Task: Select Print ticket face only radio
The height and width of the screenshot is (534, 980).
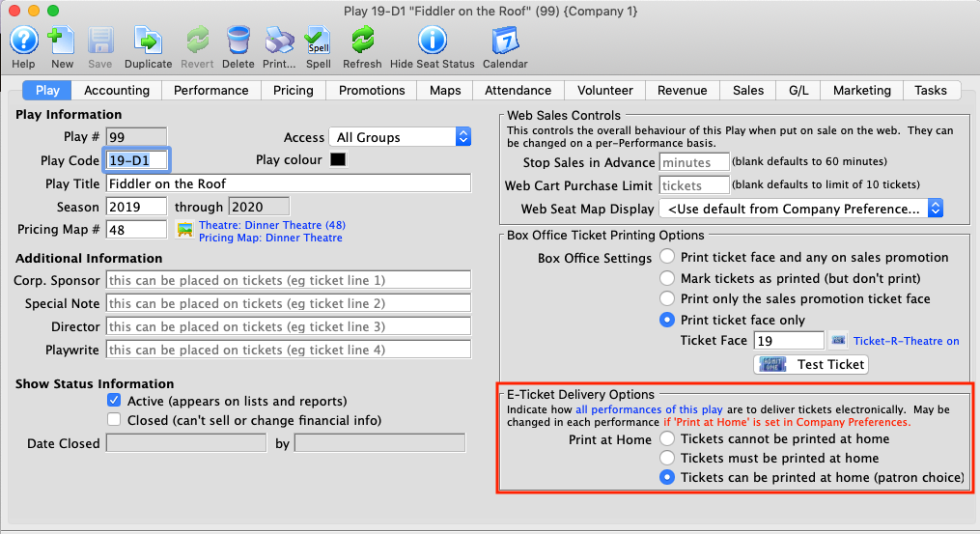Action: click(x=667, y=320)
